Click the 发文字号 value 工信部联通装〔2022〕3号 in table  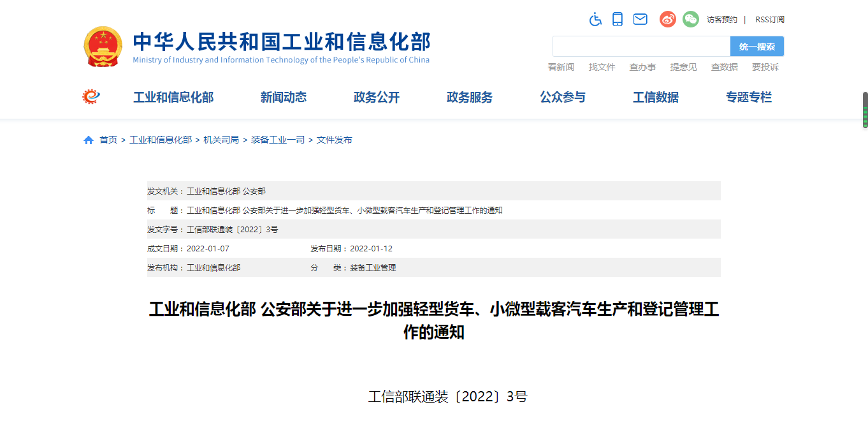coord(233,229)
